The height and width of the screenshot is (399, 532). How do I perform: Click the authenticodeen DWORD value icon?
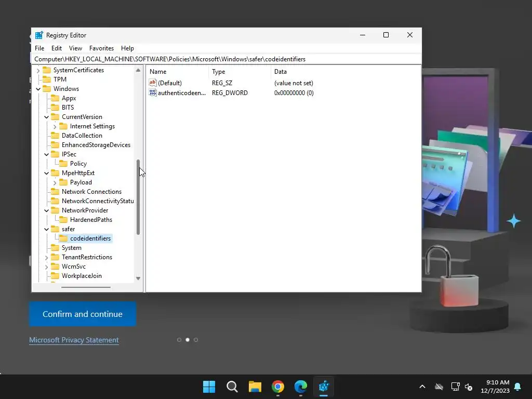(x=153, y=92)
